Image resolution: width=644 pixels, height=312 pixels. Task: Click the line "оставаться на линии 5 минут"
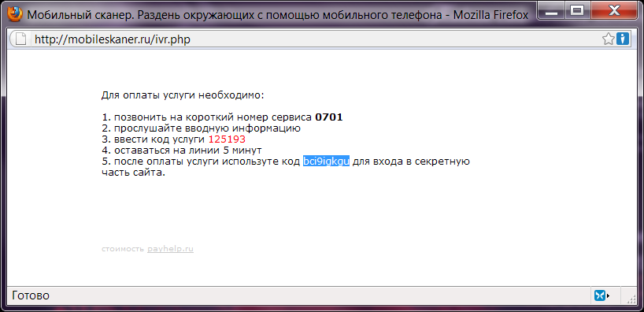pos(187,150)
